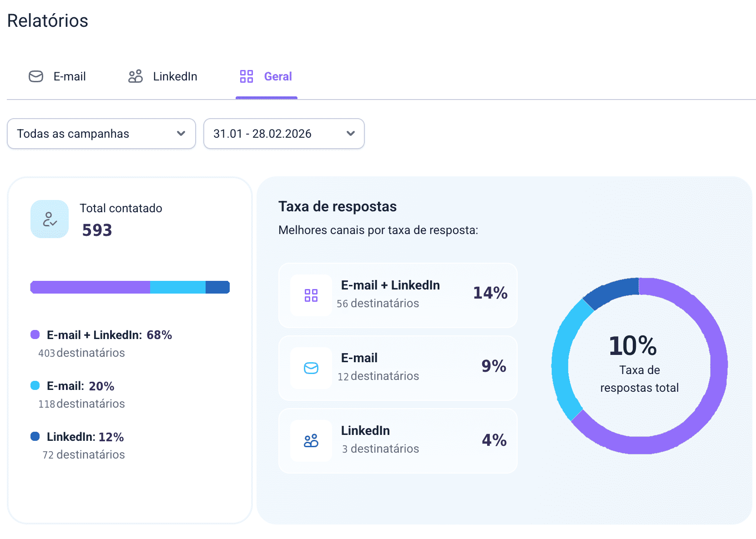Click the purple E-mail + LinkedIn legend dot
The image size is (756, 539).
click(35, 335)
